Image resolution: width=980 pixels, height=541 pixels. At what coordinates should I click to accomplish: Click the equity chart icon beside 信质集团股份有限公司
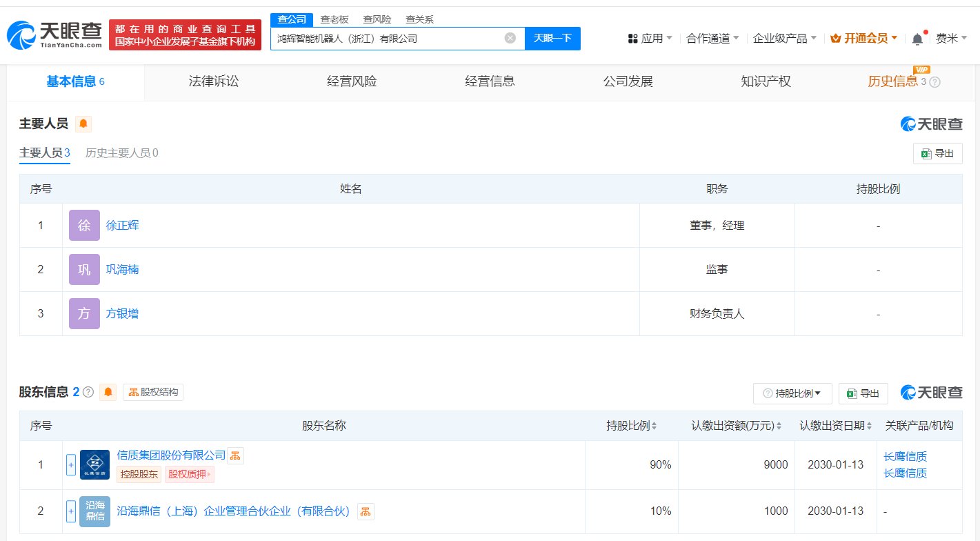pyautogui.click(x=235, y=456)
